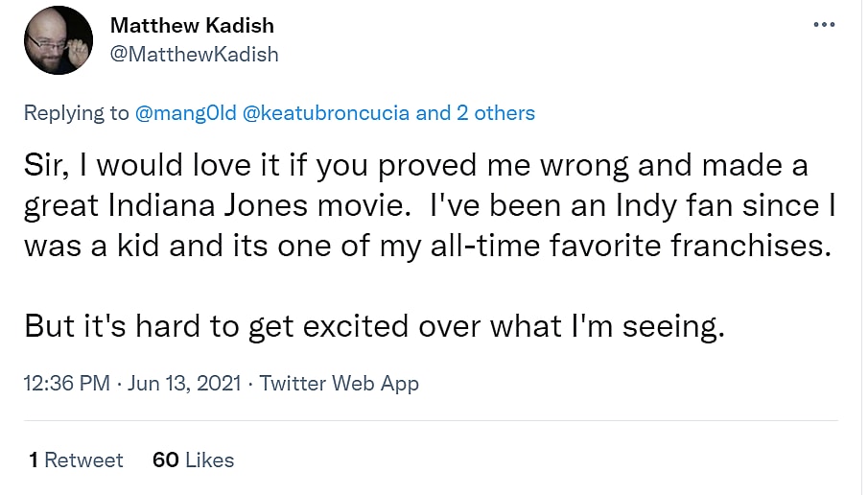View the Likes list label
This screenshot has width=868, height=495.
[x=209, y=460]
